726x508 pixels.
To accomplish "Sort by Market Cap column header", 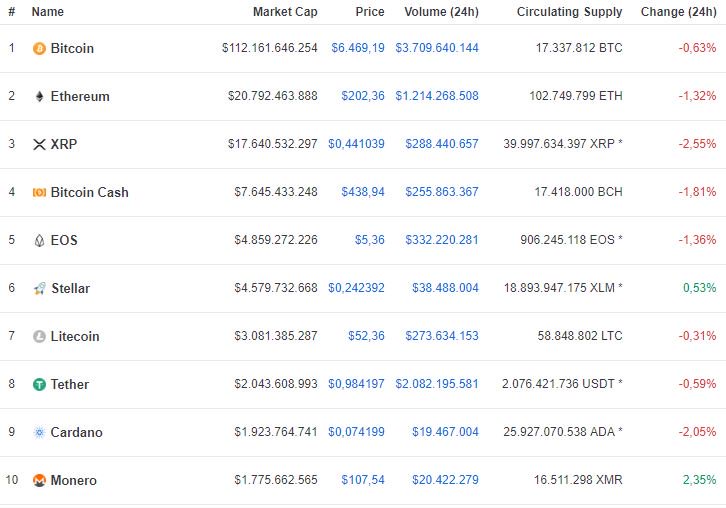I will coord(285,12).
